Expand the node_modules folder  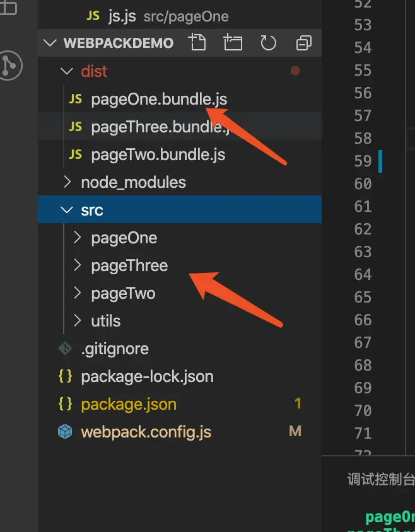point(67,182)
